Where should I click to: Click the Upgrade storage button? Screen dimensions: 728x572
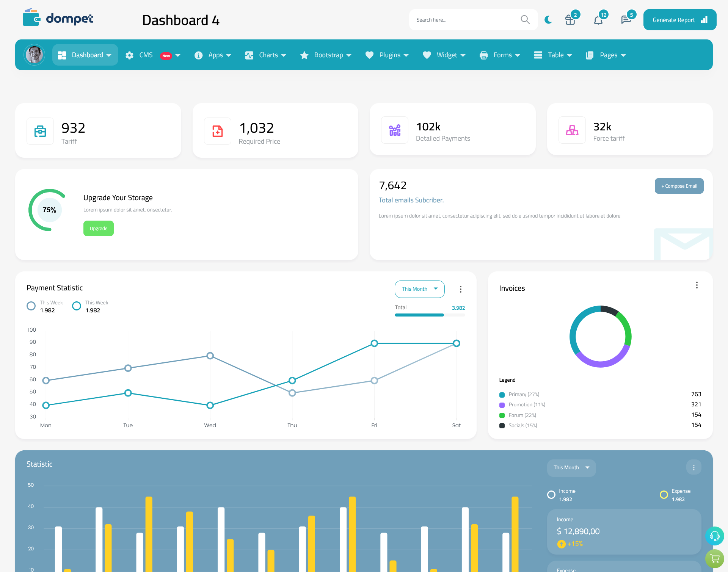point(99,228)
